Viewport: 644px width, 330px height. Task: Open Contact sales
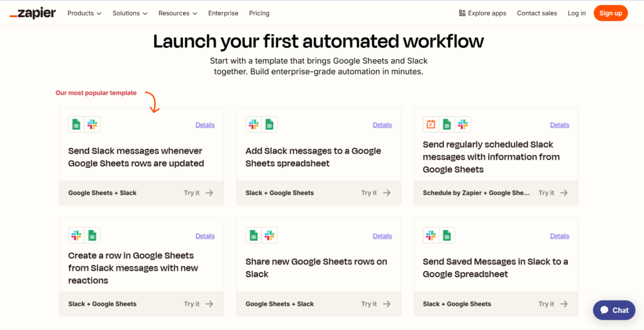coord(537,13)
